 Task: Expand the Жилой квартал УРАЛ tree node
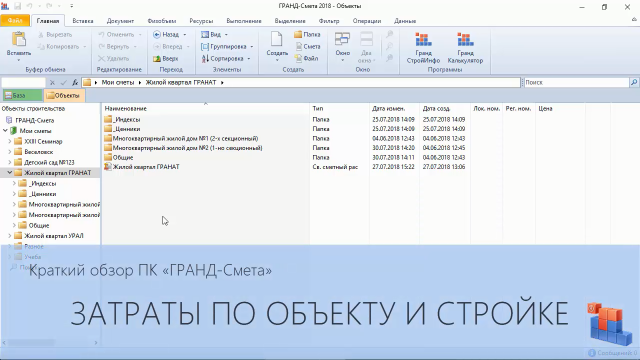(10, 236)
